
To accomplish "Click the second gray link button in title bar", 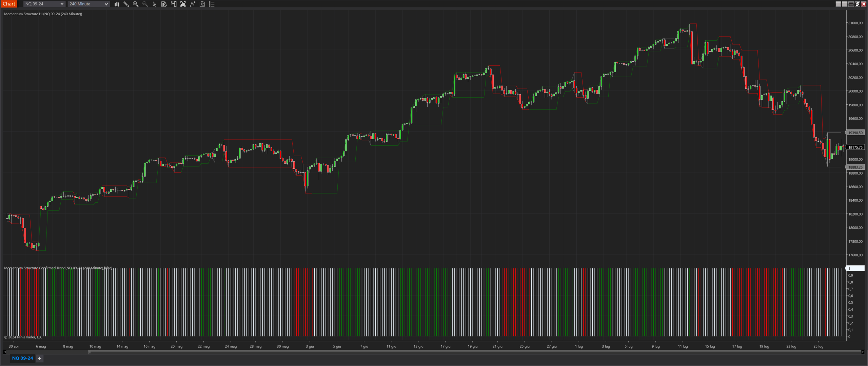I will (845, 4).
